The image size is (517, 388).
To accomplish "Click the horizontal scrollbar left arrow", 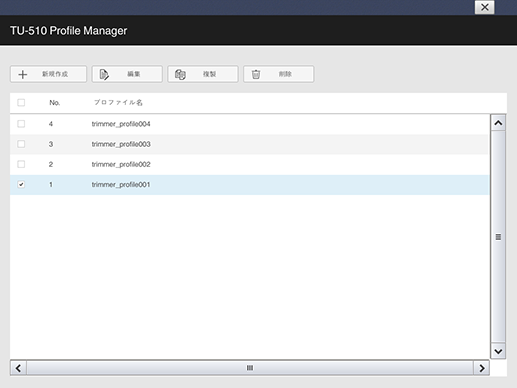I will tap(18, 368).
